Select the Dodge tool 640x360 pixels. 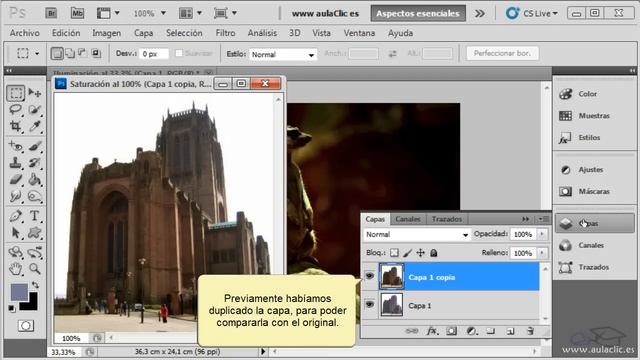pos(35,196)
